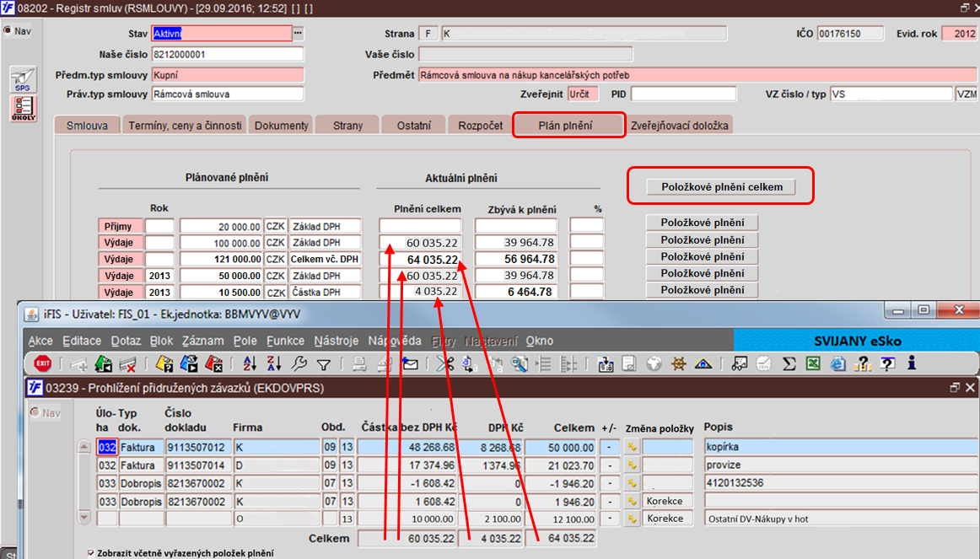
Task: Click the scissors cut icon
Action: (445, 363)
